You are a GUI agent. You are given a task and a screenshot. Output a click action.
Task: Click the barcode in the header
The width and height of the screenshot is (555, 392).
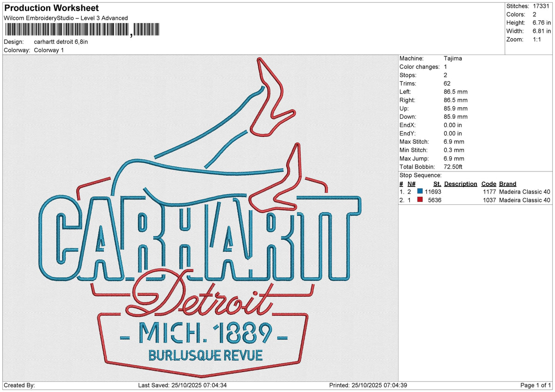click(x=81, y=30)
